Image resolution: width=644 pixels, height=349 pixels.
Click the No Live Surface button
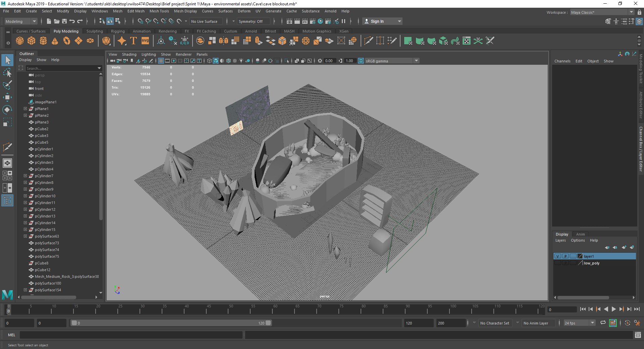point(205,21)
